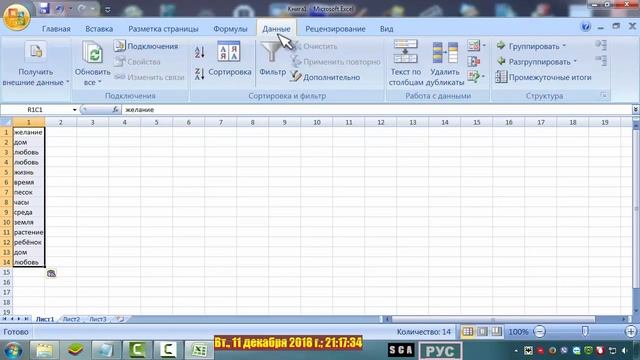This screenshot has height=360, width=640.
Task: Open the Формулы tab
Action: (230, 29)
